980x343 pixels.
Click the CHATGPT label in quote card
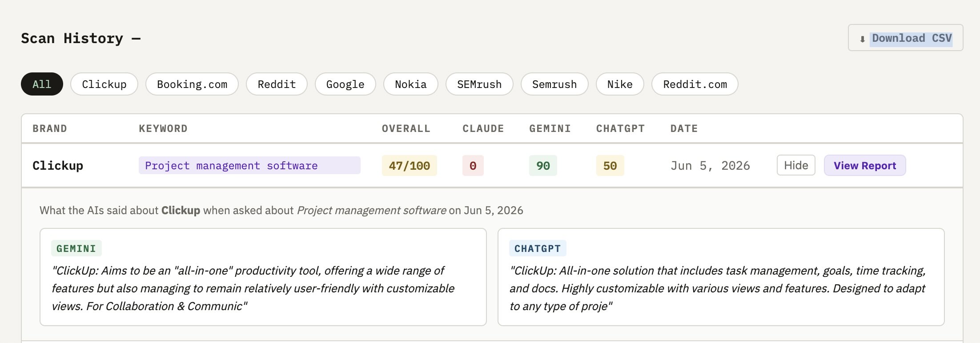(538, 248)
